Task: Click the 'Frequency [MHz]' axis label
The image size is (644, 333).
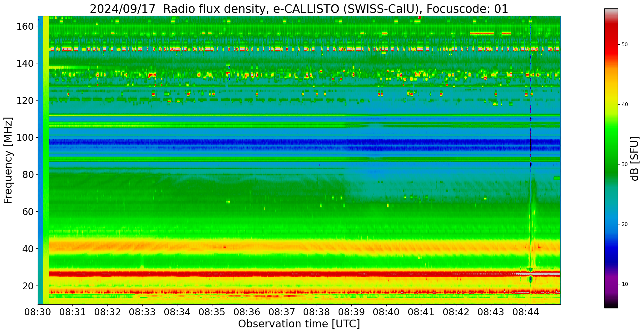Action: pos(8,160)
